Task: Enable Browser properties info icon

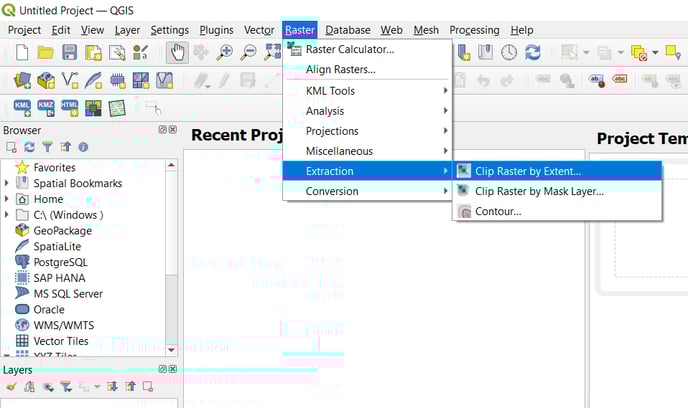Action: pyautogui.click(x=83, y=147)
